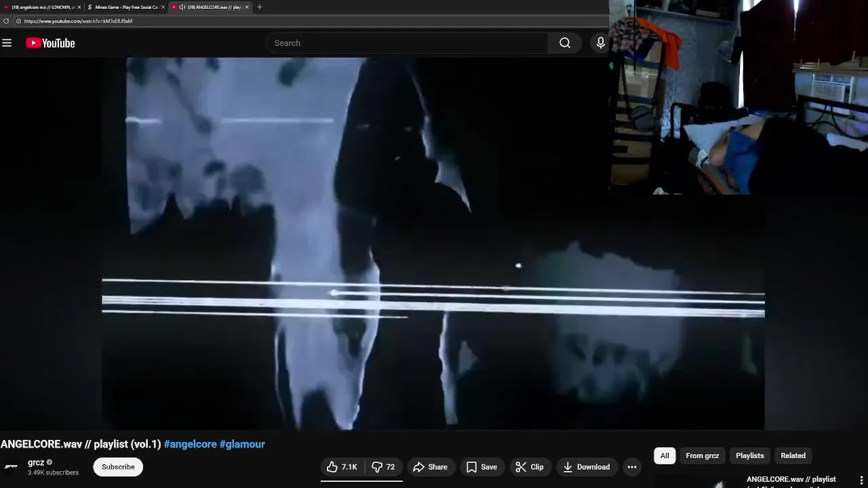Close the ANGELCORE.wav browser tab

coord(247,7)
